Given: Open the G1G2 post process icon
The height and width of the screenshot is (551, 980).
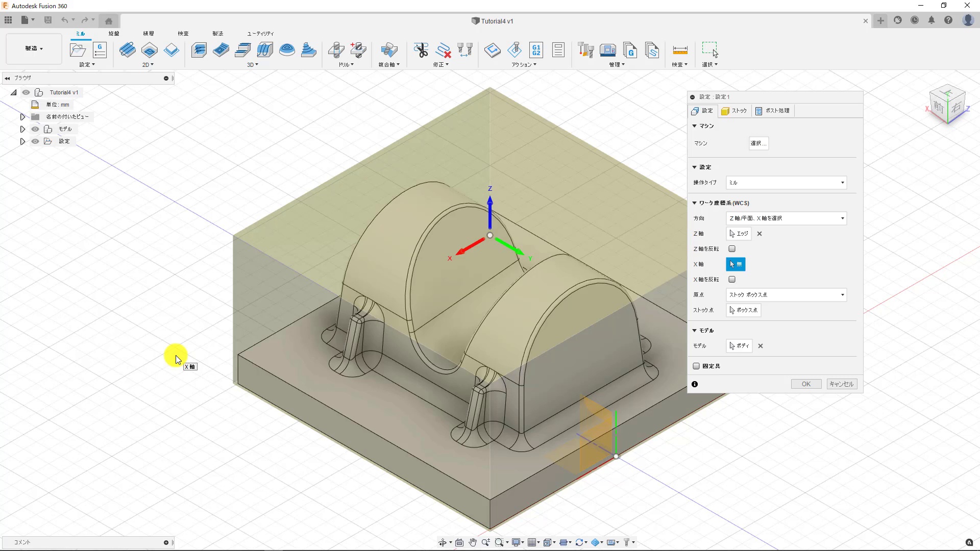Looking at the screenshot, I should coord(536,50).
